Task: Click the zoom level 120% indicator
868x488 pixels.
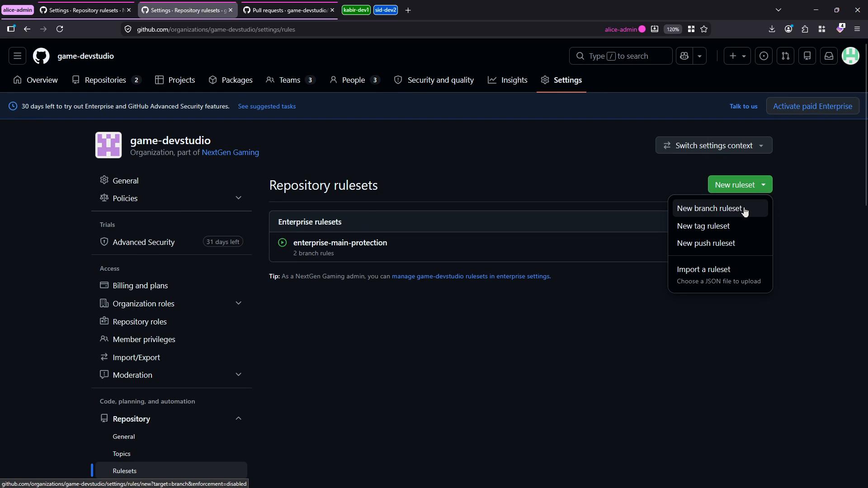Action: click(673, 29)
